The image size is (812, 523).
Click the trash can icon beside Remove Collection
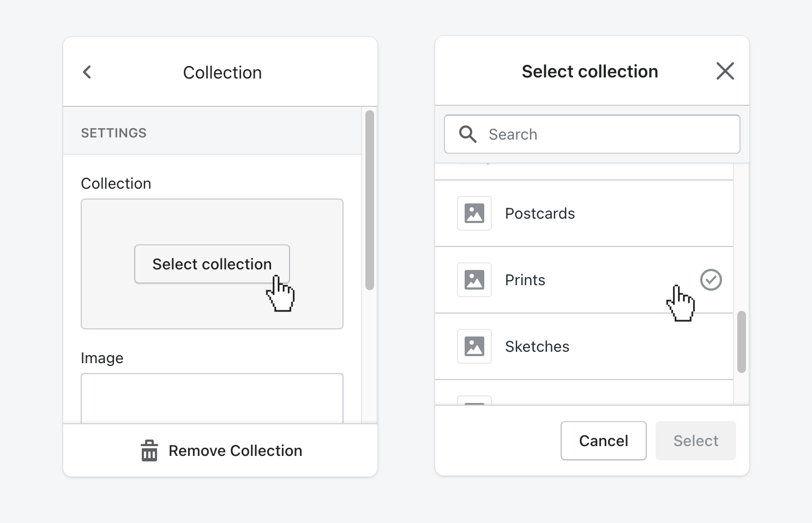149,450
